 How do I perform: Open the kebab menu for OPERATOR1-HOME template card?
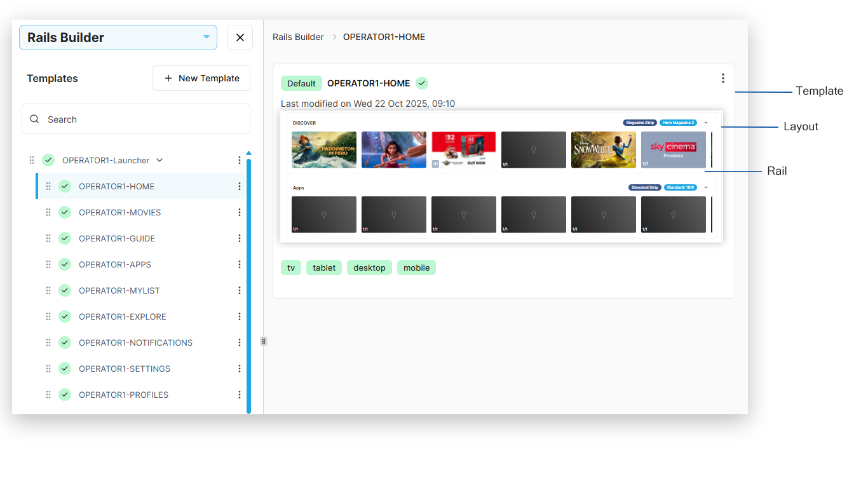[x=722, y=78]
